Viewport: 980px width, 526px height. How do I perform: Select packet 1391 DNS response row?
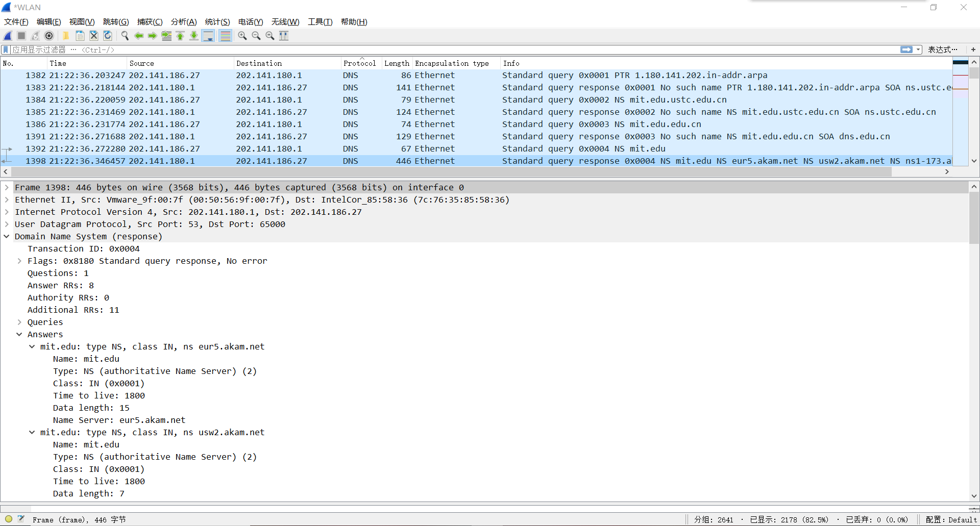pyautogui.click(x=476, y=136)
